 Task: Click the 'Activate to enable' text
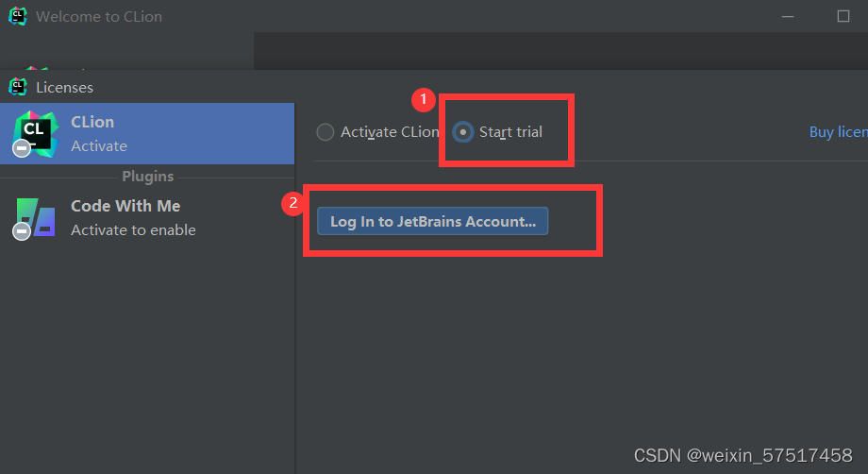pyautogui.click(x=133, y=229)
